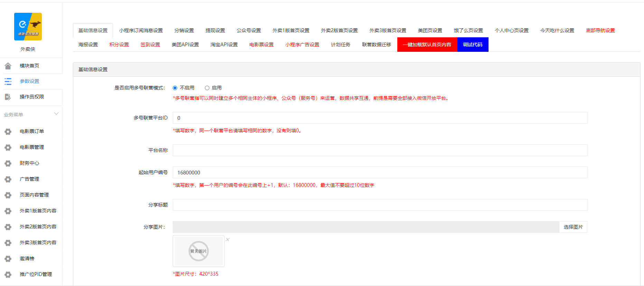Go to 模块首页 in sidebar

29,66
